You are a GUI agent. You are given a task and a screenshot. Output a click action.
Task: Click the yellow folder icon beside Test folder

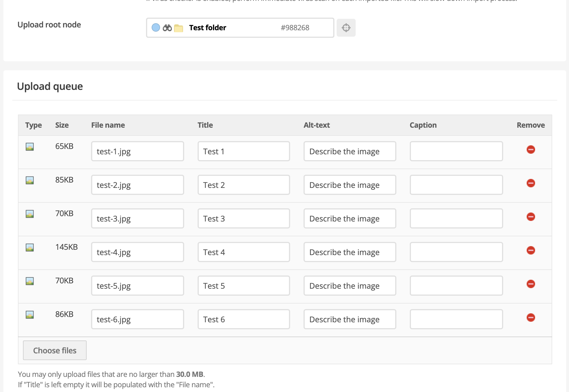click(x=179, y=28)
